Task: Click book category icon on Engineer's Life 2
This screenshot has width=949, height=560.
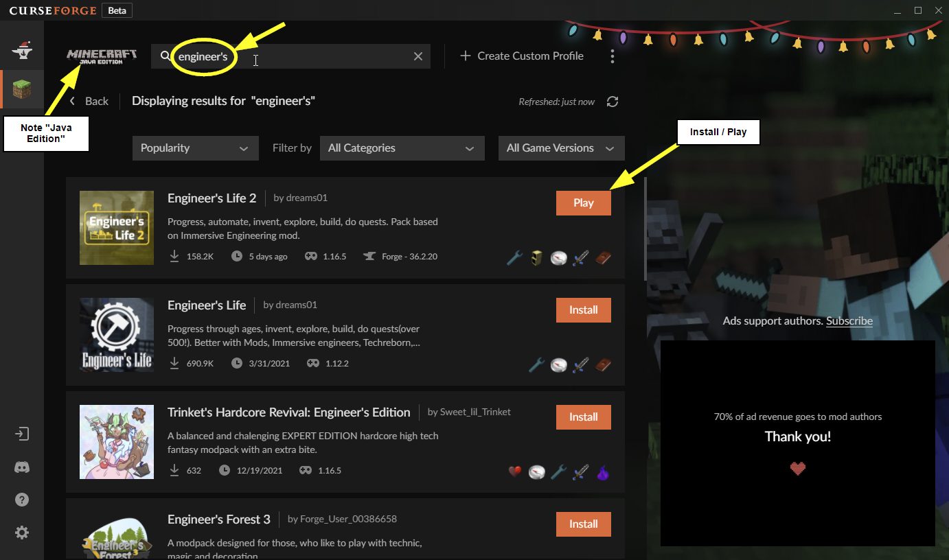Action: coord(602,258)
